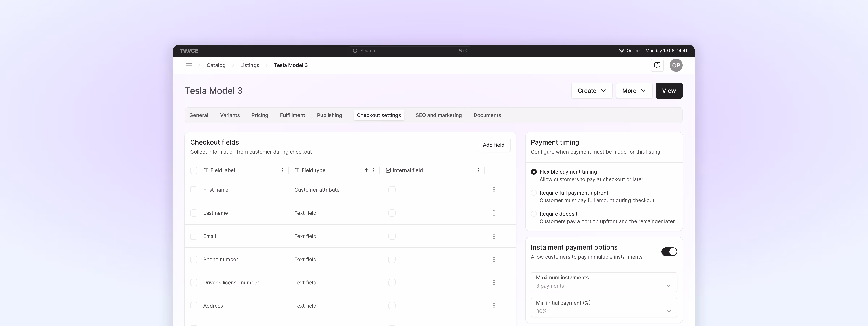The height and width of the screenshot is (326, 868).
Task: Mark Address as internal field
Action: click(x=392, y=306)
